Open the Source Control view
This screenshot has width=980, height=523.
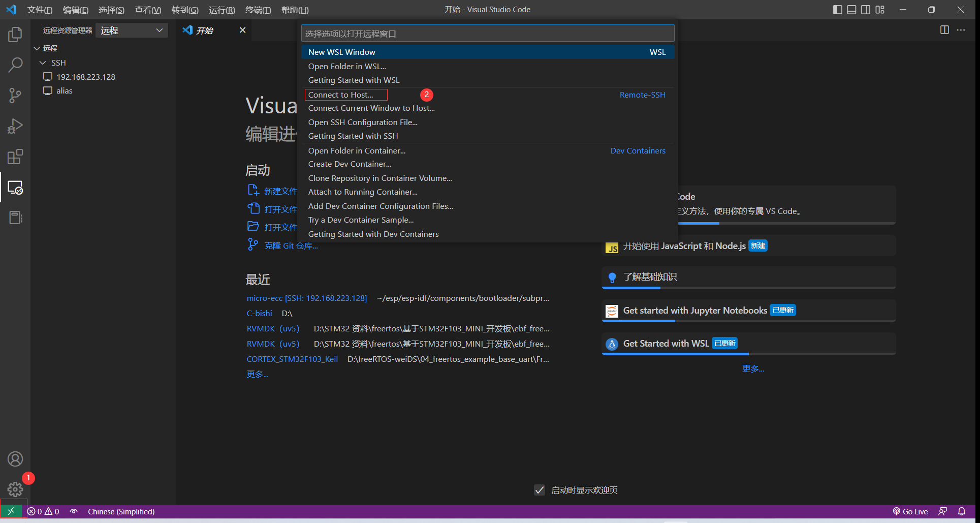click(x=15, y=96)
